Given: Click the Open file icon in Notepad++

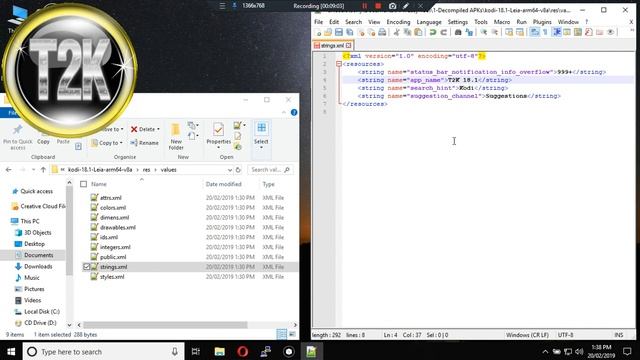Looking at the screenshot, I should (x=328, y=33).
